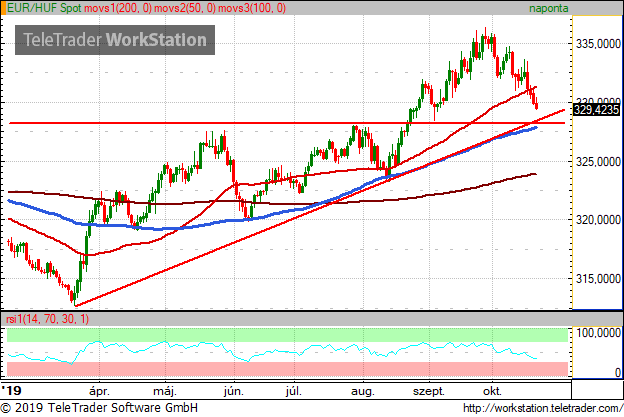Click the 320,0000 price axis label
Image resolution: width=624 pixels, height=417 pixels.
(x=598, y=220)
